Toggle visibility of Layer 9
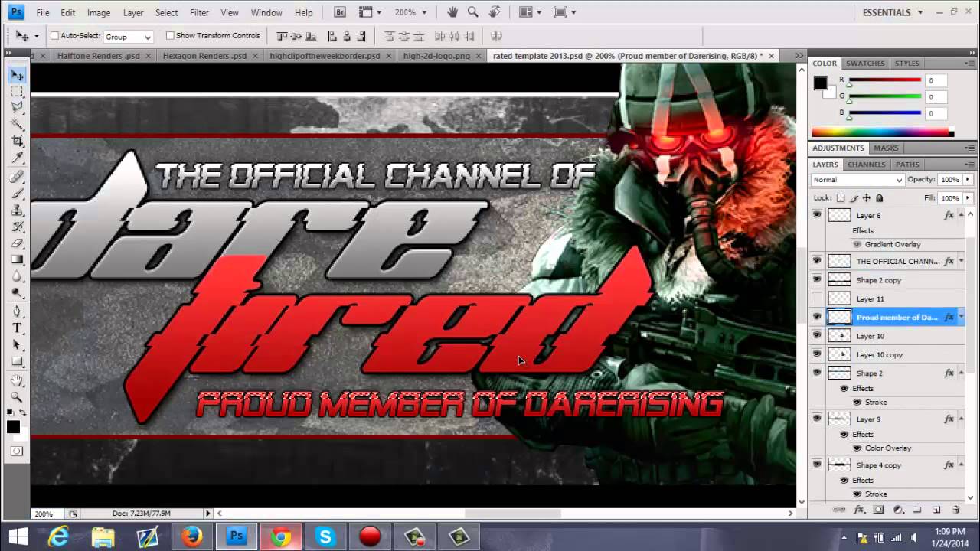The image size is (980, 551). pos(817,419)
